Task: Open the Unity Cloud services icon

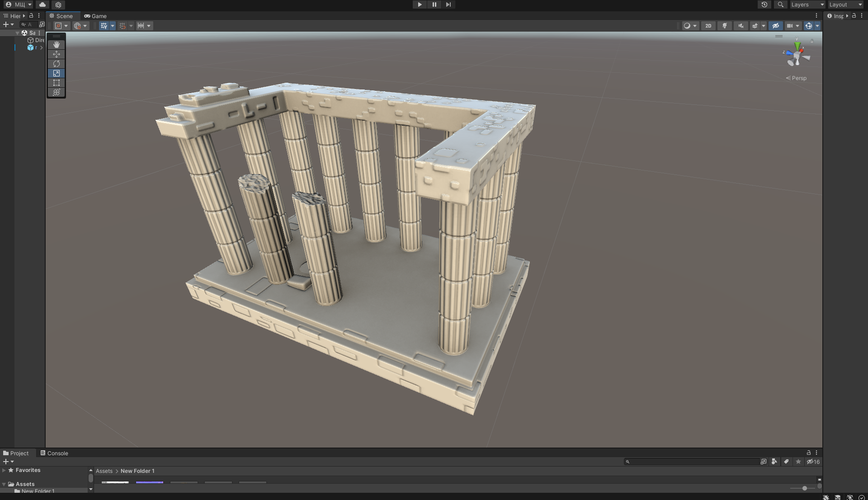Action: click(x=42, y=5)
